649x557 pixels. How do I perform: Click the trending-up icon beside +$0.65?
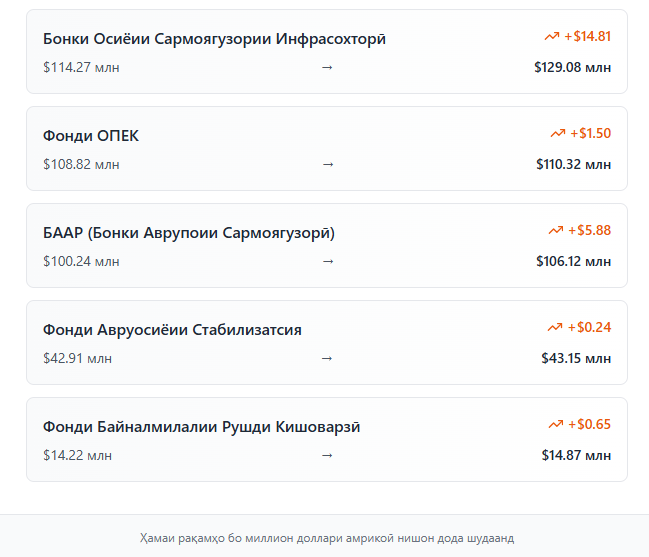(556, 424)
